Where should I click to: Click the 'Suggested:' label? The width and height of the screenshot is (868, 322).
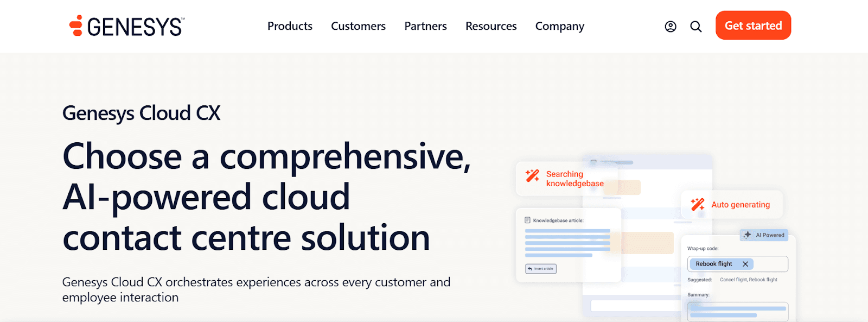point(699,280)
